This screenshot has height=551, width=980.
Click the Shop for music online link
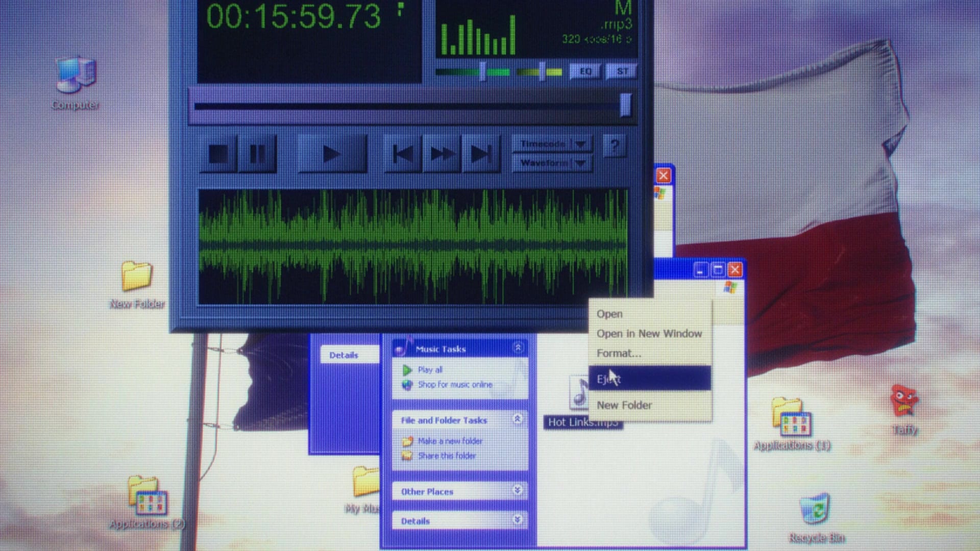coord(455,385)
